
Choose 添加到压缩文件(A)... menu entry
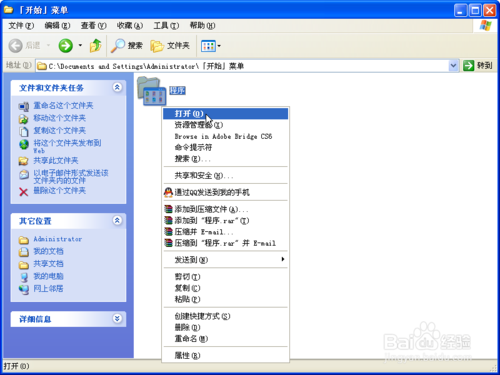click(x=226, y=209)
